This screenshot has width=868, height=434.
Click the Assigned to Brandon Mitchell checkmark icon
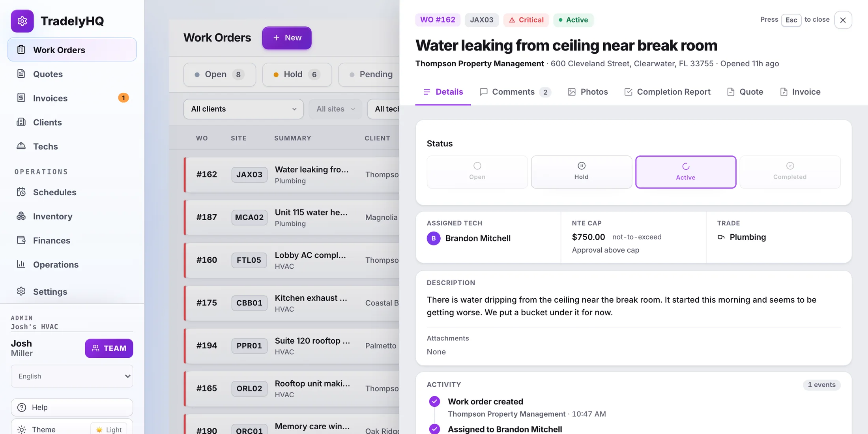coord(434,429)
